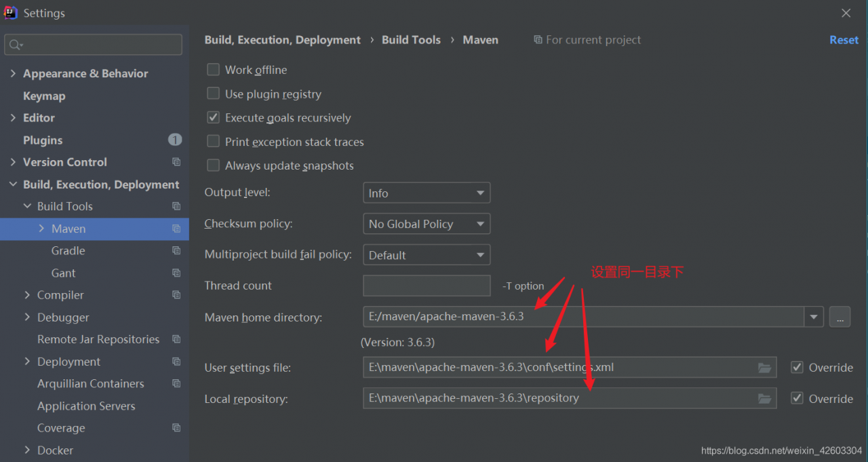Screen dimensions: 868x462
Task: Select Gant under Build Tools
Action: pyautogui.click(x=64, y=273)
